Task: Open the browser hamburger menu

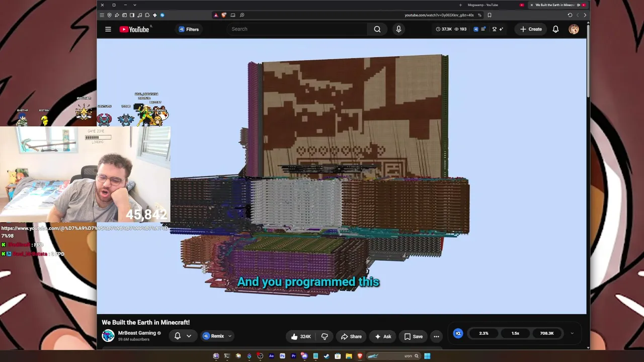Action: point(102,15)
